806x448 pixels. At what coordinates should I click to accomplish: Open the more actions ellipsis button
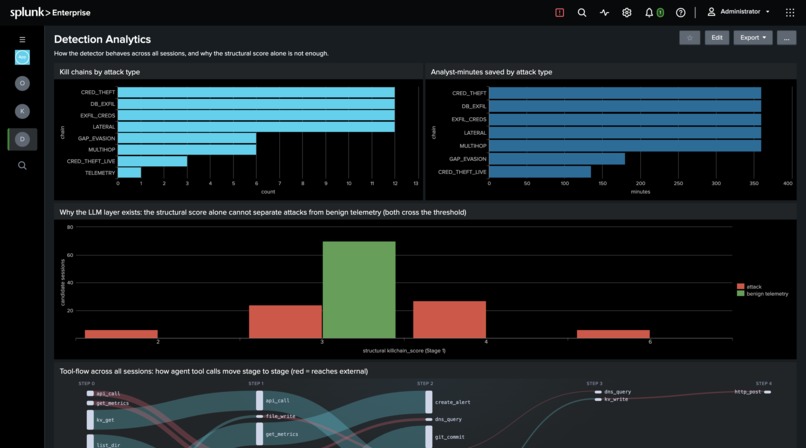(786, 38)
